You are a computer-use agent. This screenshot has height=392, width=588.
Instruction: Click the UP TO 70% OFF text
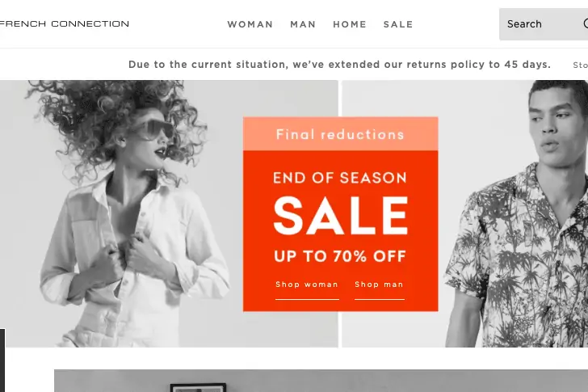click(x=340, y=256)
